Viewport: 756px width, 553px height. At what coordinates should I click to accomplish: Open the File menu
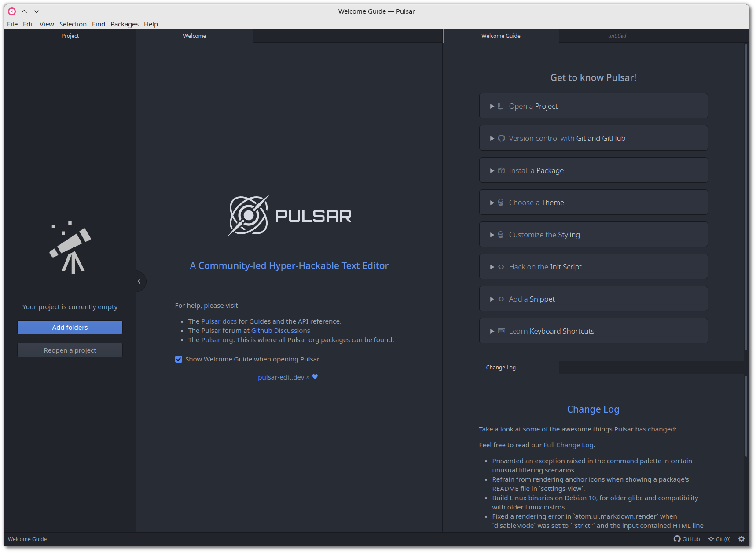(x=12, y=24)
